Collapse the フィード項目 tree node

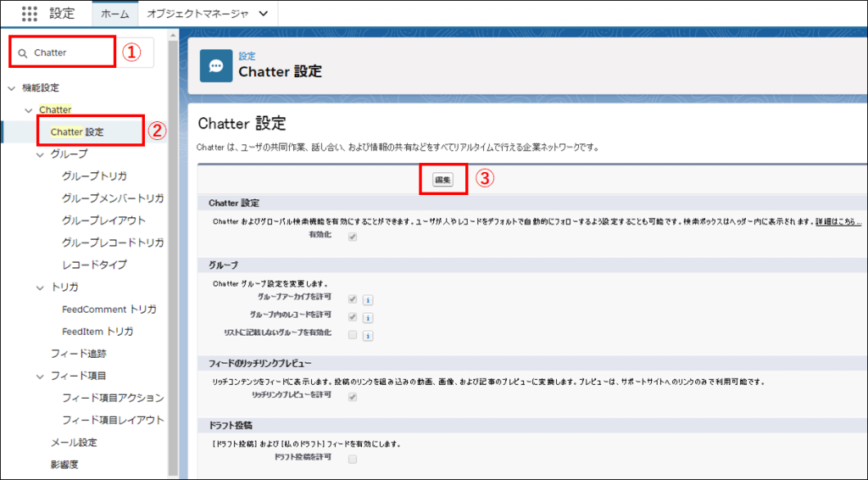point(40,377)
